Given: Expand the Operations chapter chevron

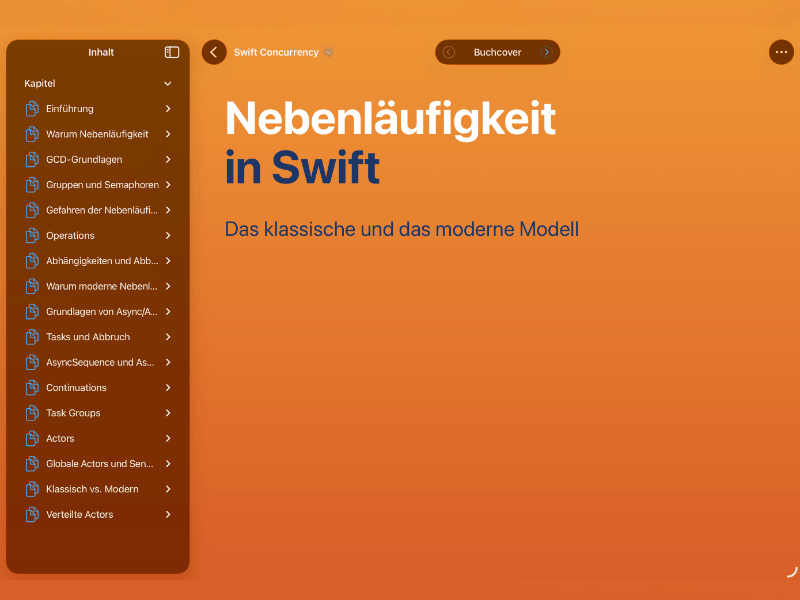Looking at the screenshot, I should (168, 236).
